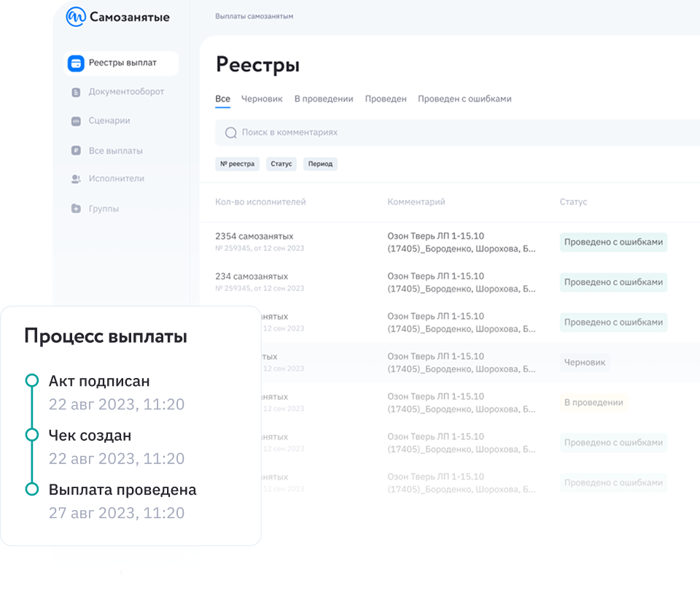
Task: Click the Реестры выплат wallet icon
Action: click(x=76, y=63)
